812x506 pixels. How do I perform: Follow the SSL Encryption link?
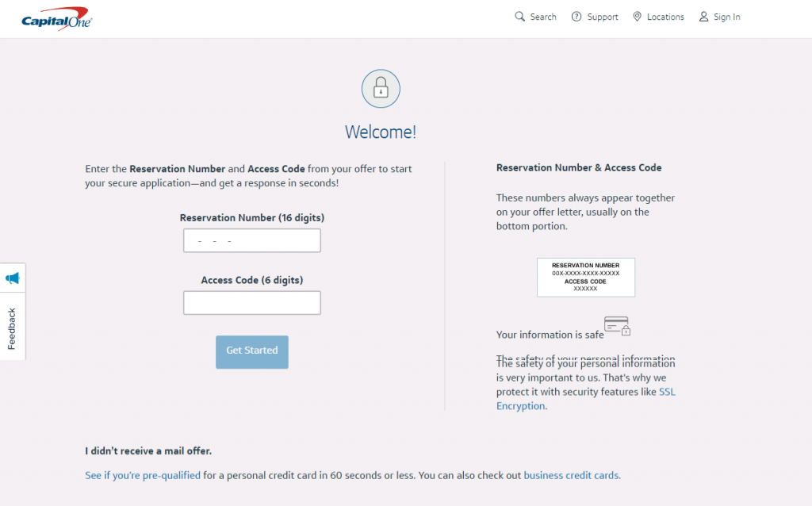coord(586,399)
